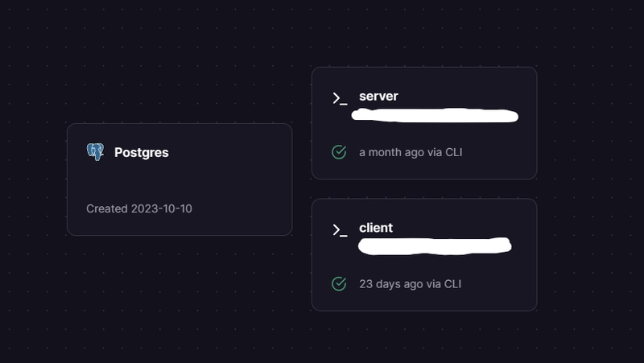
Task: Click the client terminal prompt icon
Action: click(x=340, y=230)
